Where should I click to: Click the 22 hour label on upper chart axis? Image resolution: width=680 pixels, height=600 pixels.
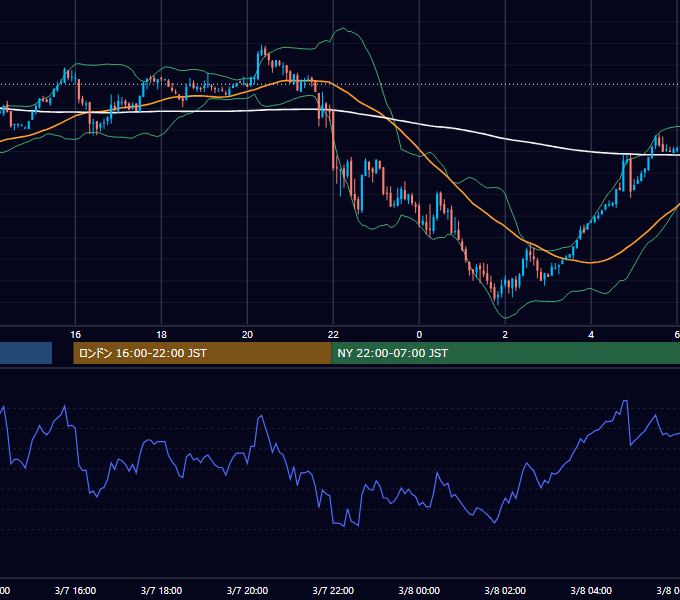point(333,335)
